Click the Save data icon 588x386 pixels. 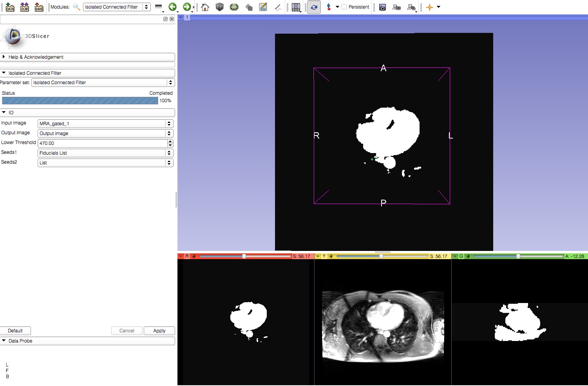(x=39, y=7)
